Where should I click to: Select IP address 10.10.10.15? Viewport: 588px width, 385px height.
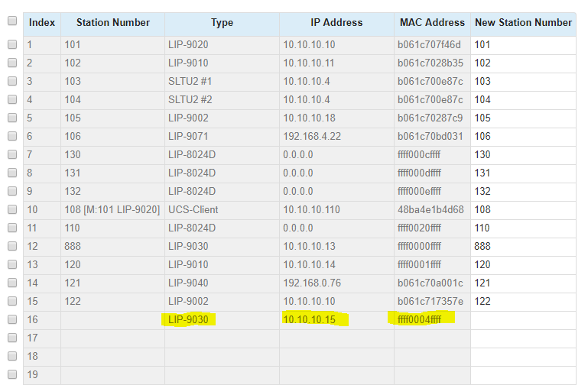[x=309, y=319]
